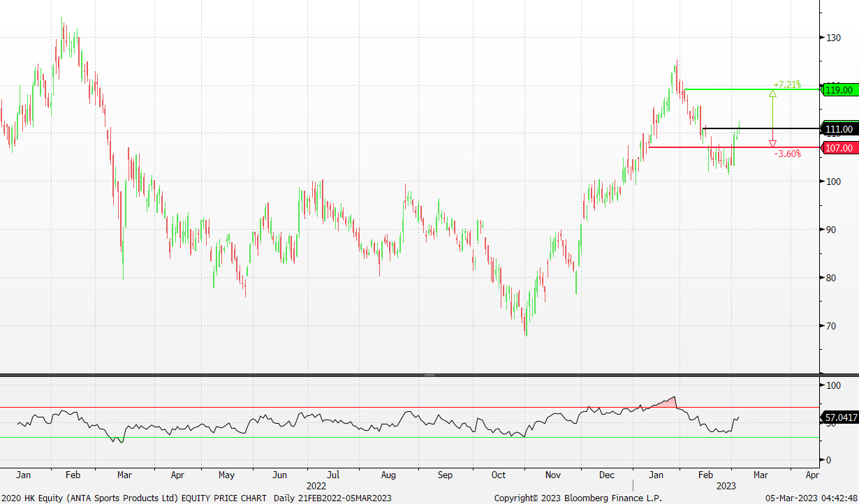Click the green 119.00 target price label
This screenshot has height=504, width=859.
click(839, 90)
